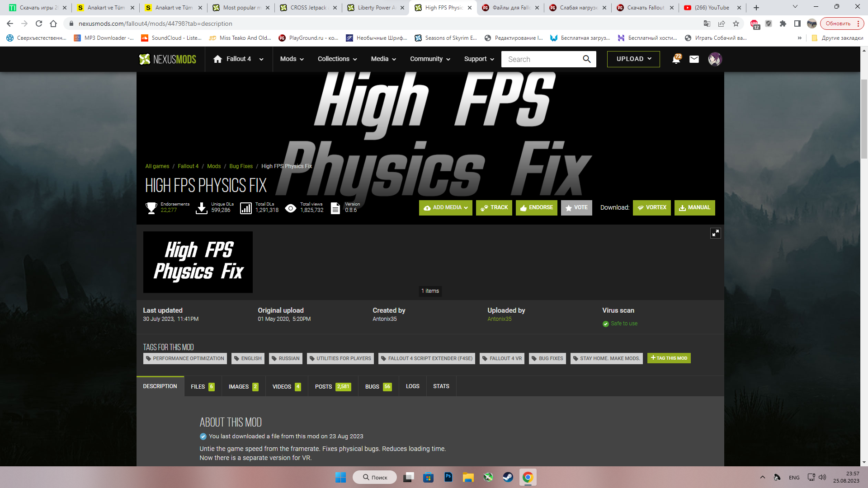The width and height of the screenshot is (868, 488).
Task: Expand the image gallery to fullscreen
Action: click(715, 233)
